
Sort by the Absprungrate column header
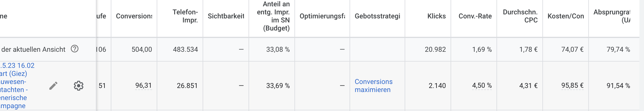[x=612, y=16]
